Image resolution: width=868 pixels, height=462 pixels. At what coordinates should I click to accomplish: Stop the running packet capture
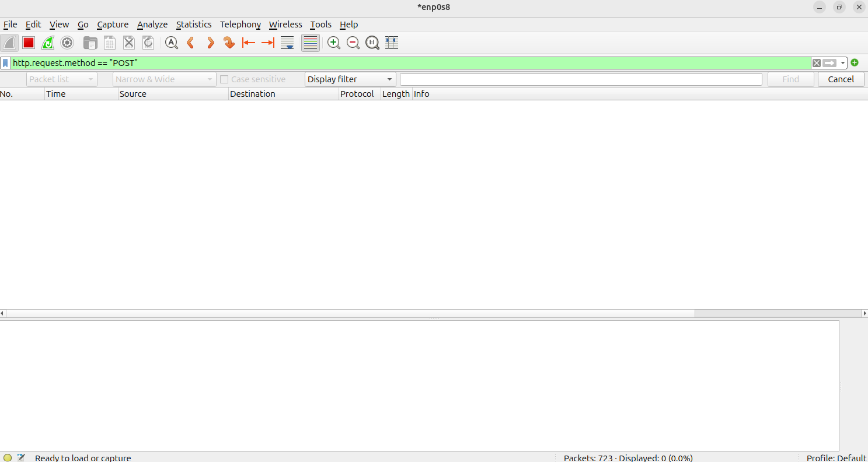click(29, 43)
